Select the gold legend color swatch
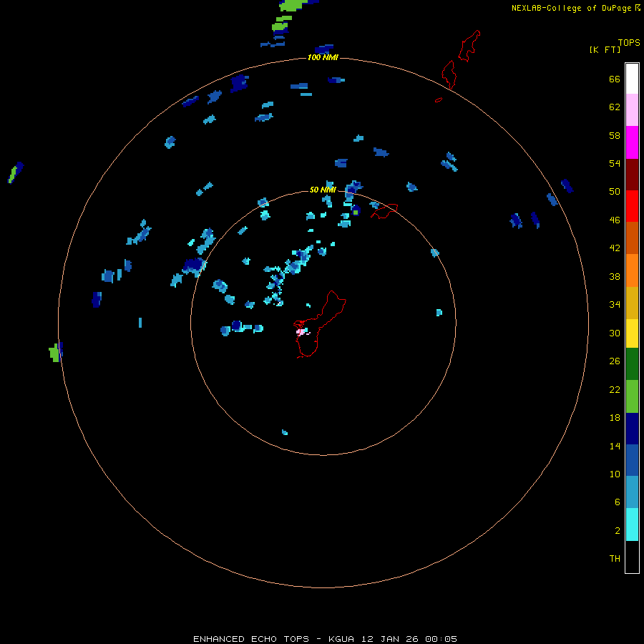 click(x=632, y=303)
